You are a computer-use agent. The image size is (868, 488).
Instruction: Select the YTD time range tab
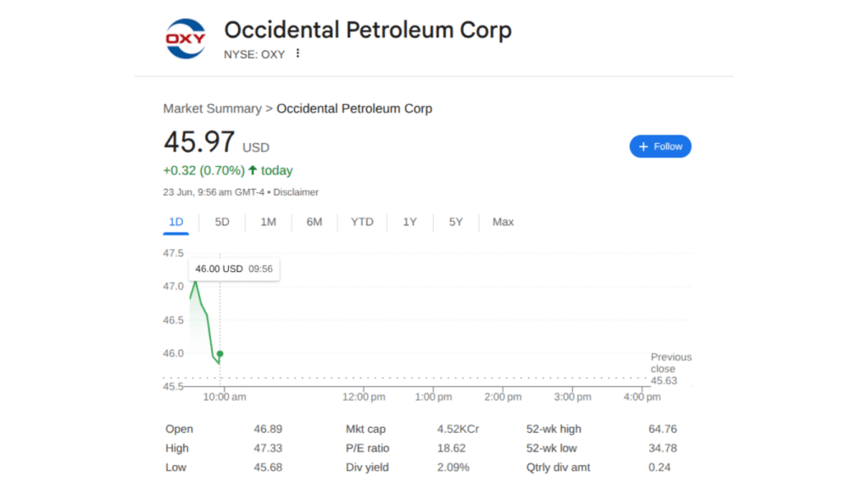pos(362,222)
